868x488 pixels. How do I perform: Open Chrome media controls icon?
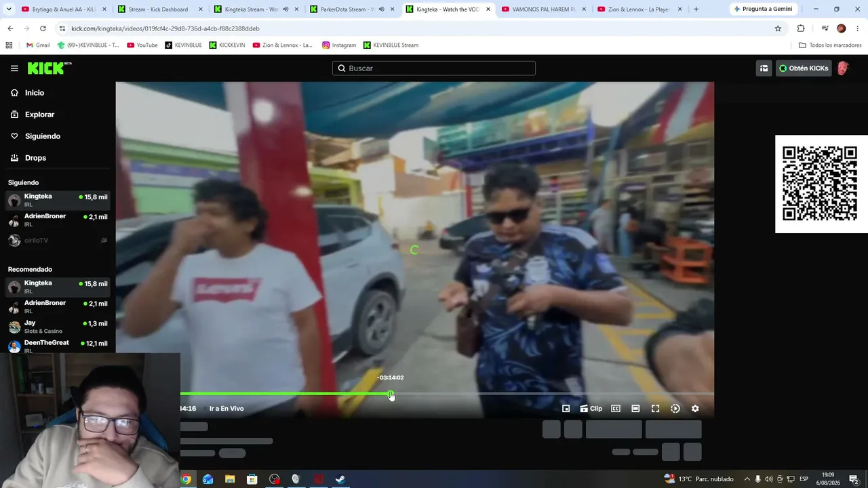tap(825, 28)
